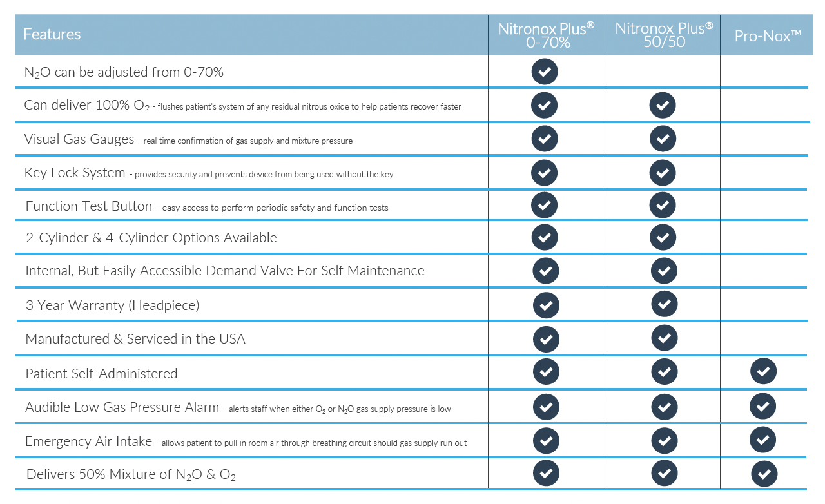This screenshot has height=504, width=825.
Task: Click Nitronox Plus 50/50 checkmark for Key Lock System
Action: coord(663,173)
